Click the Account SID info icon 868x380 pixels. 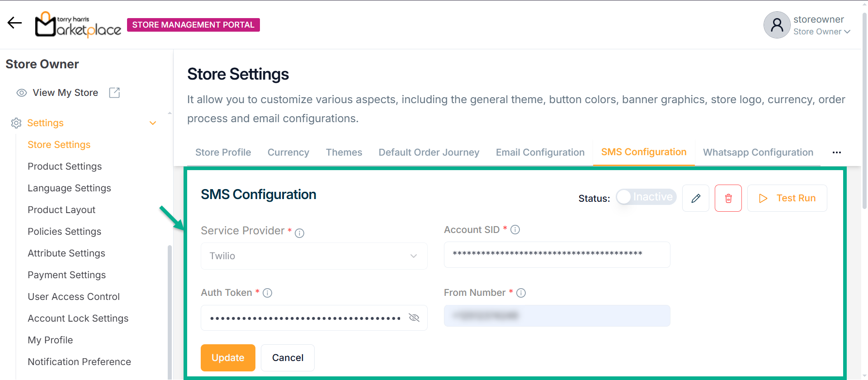[515, 230]
